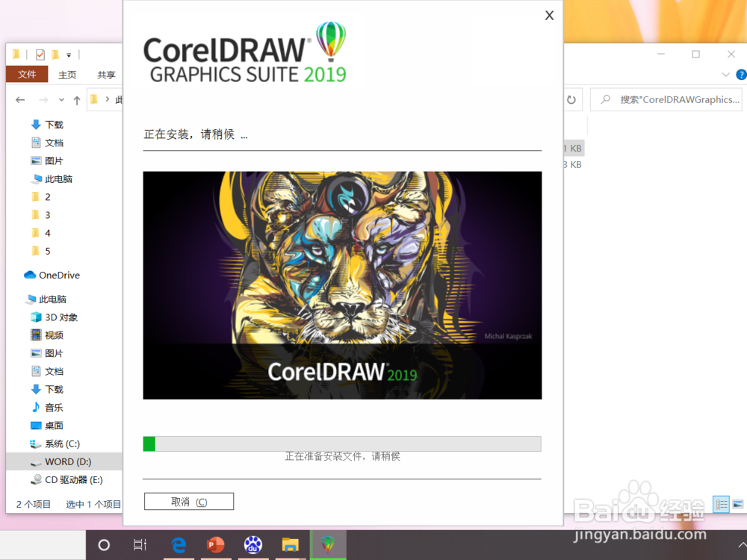Switch File Explorer to details view
This screenshot has height=560, width=747.
click(721, 504)
